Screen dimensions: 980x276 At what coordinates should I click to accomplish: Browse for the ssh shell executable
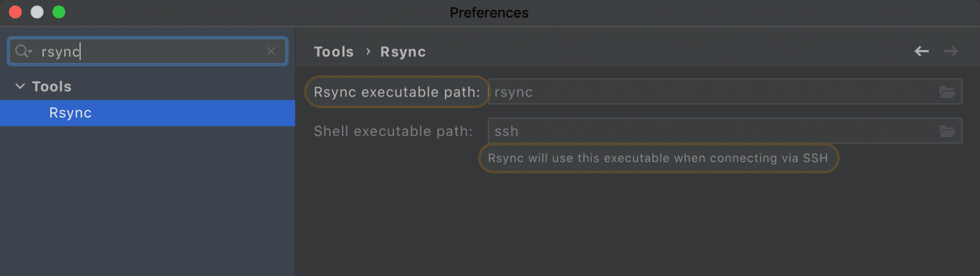(x=947, y=131)
